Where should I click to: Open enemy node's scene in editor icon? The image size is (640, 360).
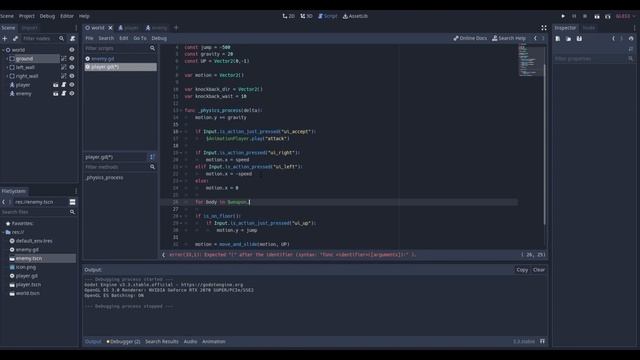click(x=56, y=93)
